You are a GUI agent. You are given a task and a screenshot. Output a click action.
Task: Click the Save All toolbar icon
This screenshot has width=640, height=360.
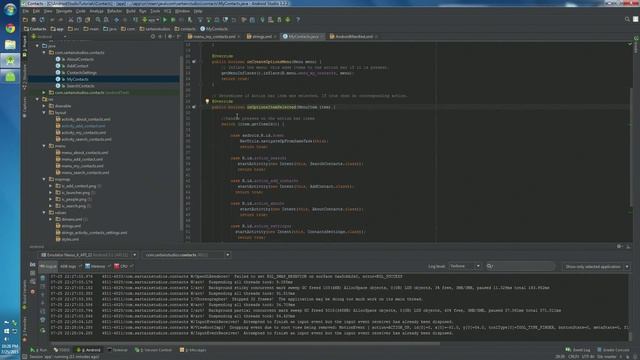(x=34, y=20)
